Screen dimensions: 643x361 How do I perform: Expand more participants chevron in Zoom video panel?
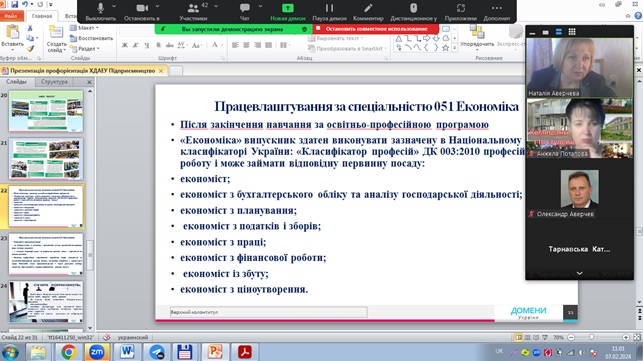(579, 273)
